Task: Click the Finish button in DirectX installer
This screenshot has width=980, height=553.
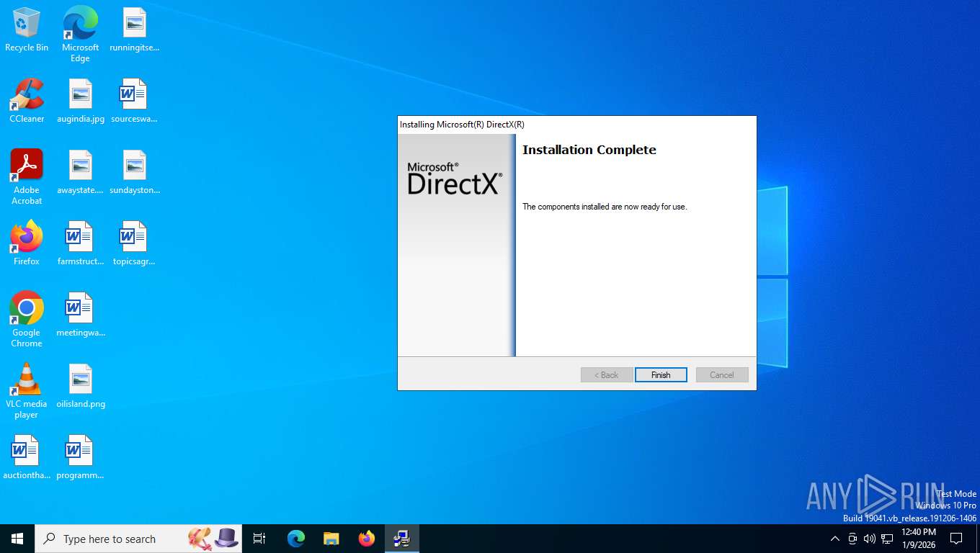Action: tap(661, 375)
